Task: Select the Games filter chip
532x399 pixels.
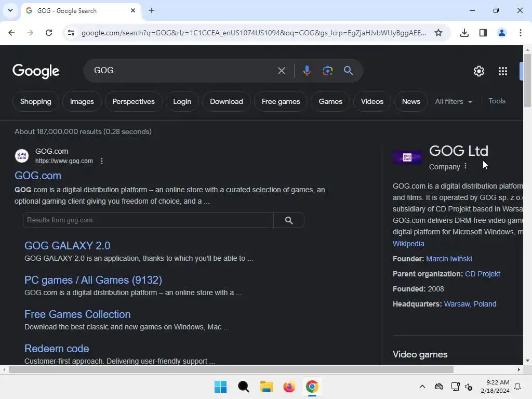Action: tap(330, 101)
